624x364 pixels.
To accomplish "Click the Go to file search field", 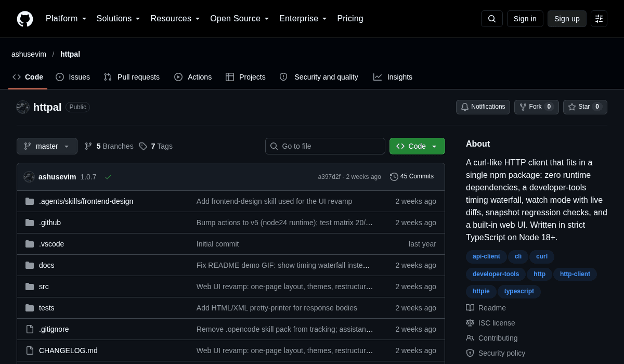I will pos(325,146).
